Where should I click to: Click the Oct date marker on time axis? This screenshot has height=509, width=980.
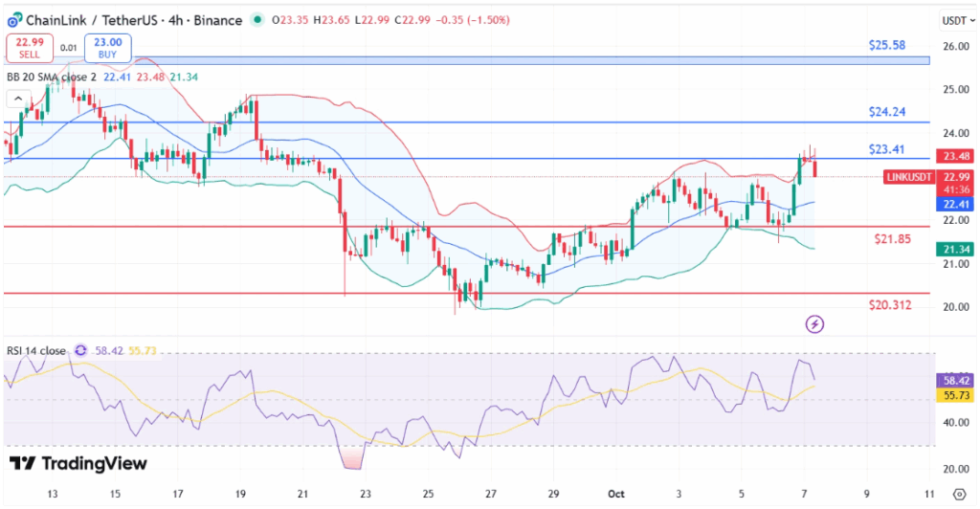(615, 494)
